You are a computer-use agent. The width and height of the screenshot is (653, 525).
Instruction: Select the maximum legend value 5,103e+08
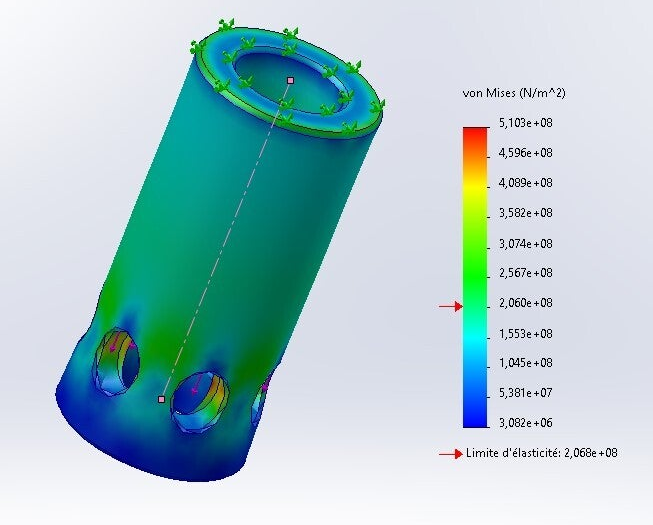pos(526,123)
